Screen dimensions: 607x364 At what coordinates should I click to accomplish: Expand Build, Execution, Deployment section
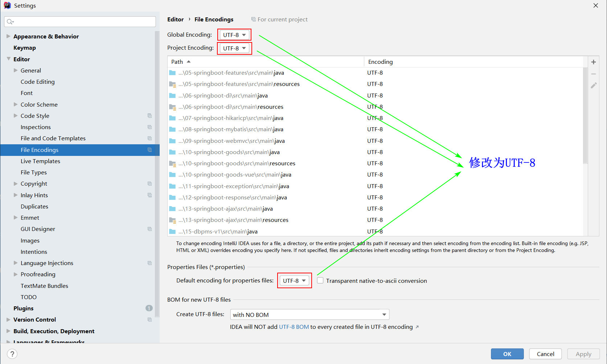click(8, 331)
